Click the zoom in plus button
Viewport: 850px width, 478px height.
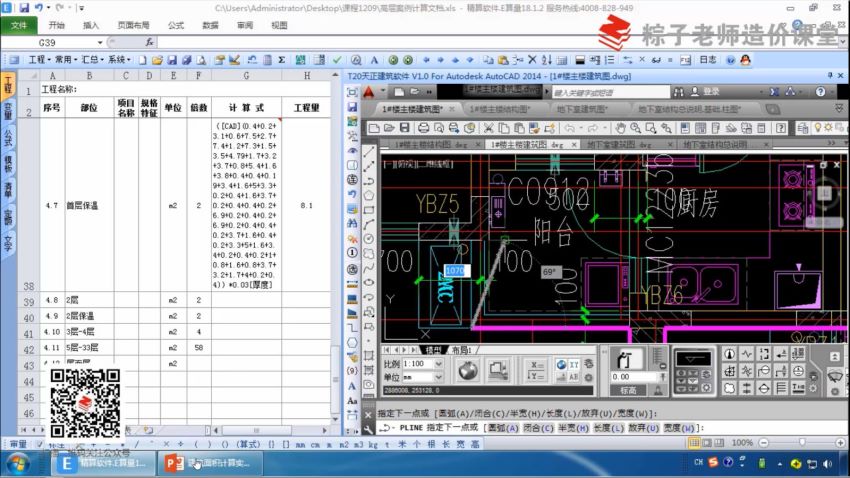(840, 443)
